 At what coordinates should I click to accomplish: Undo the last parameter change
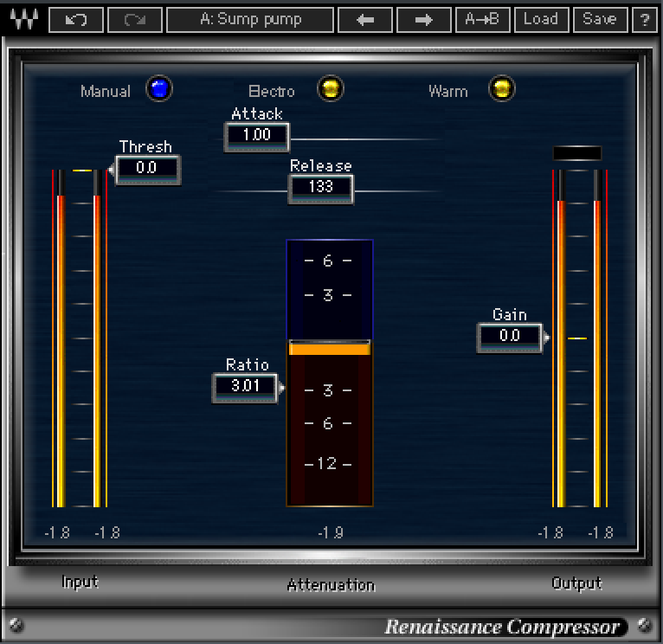click(x=76, y=19)
